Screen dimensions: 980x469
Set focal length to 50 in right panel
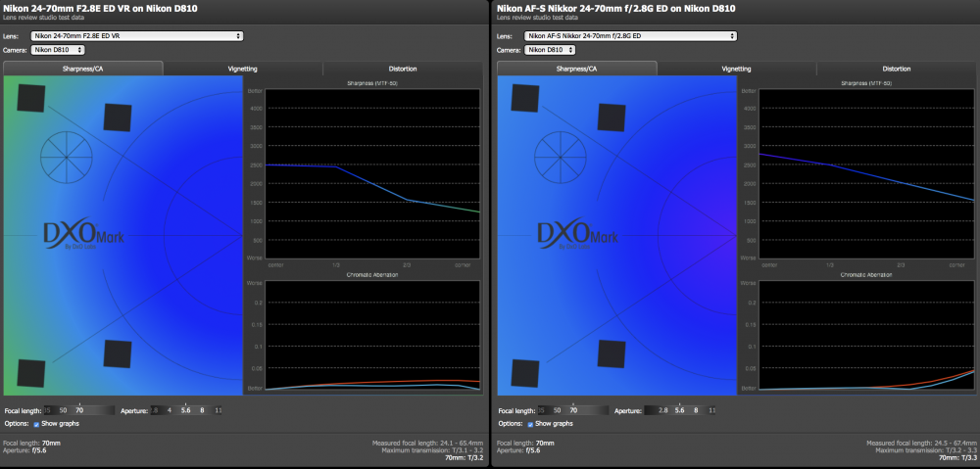pyautogui.click(x=557, y=411)
